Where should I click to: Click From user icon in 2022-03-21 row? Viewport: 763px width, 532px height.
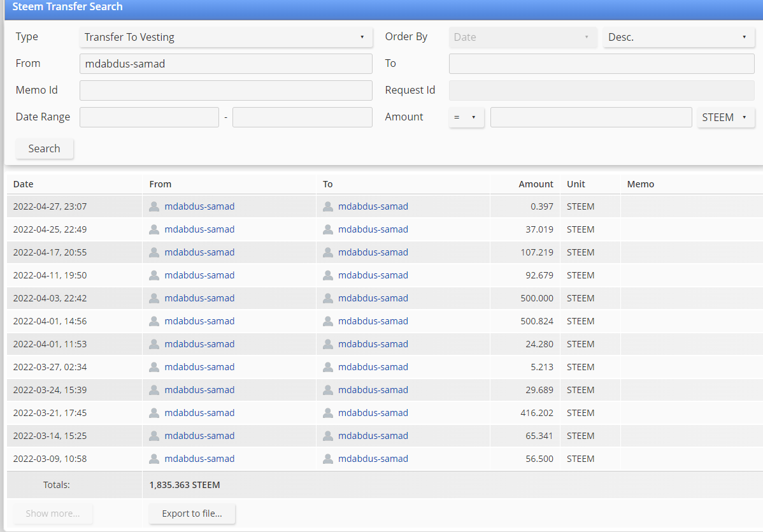153,413
